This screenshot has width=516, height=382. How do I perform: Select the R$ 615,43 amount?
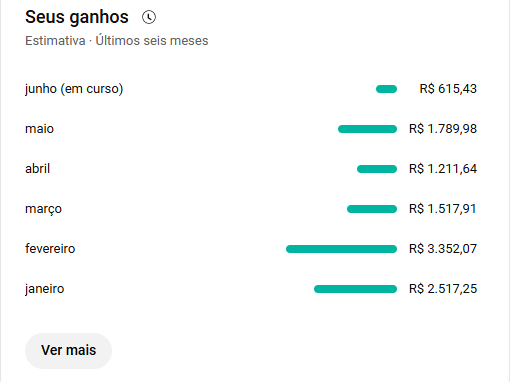pos(448,89)
